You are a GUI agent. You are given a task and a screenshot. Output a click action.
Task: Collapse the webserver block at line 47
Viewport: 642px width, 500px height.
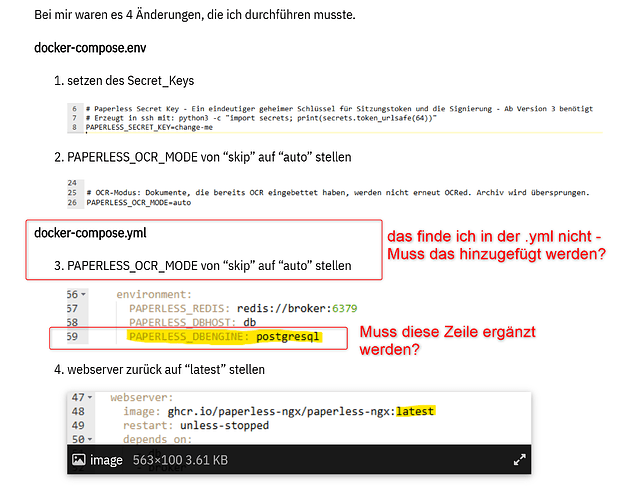point(90,398)
